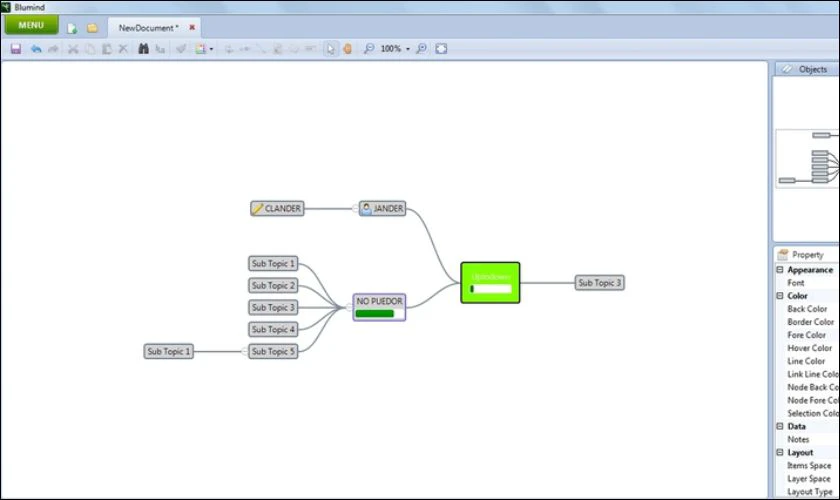
Task: Add a sub topic using the toolbar icon
Action: click(x=245, y=49)
